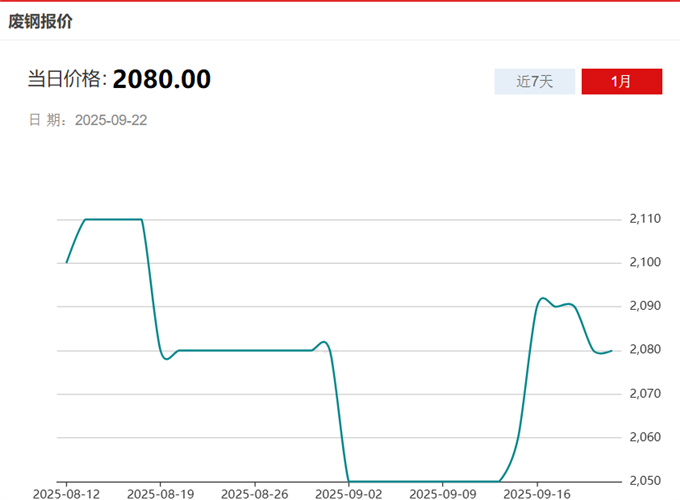
Task: Select the red 1月 range tab
Action: [x=621, y=81]
